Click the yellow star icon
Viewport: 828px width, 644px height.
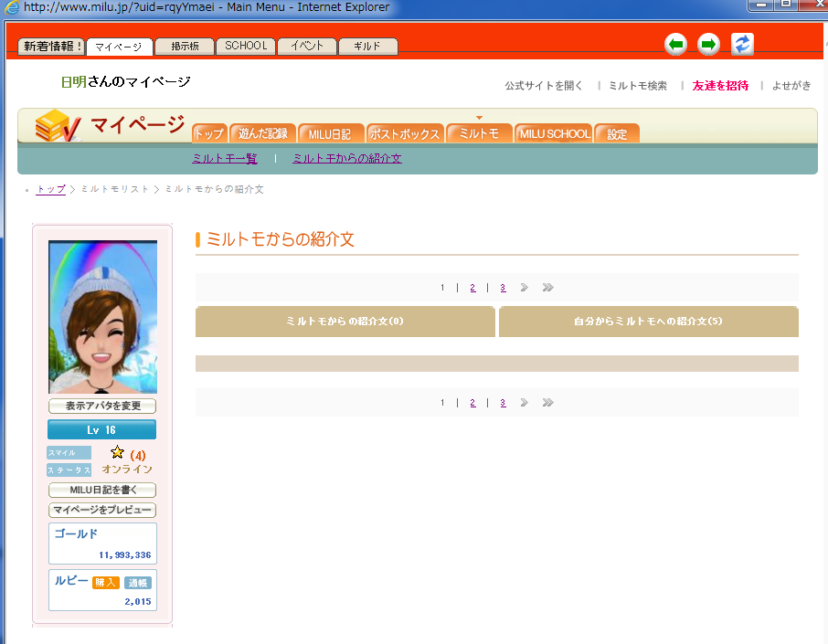pyautogui.click(x=117, y=452)
